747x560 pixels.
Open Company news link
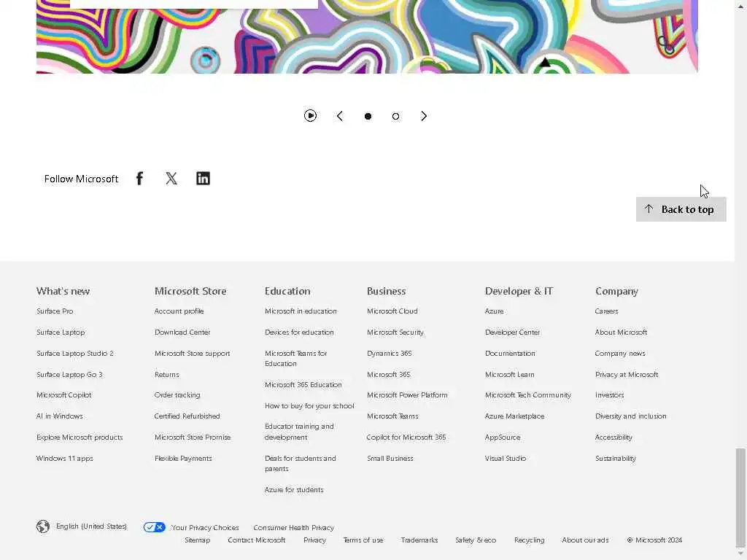(620, 354)
